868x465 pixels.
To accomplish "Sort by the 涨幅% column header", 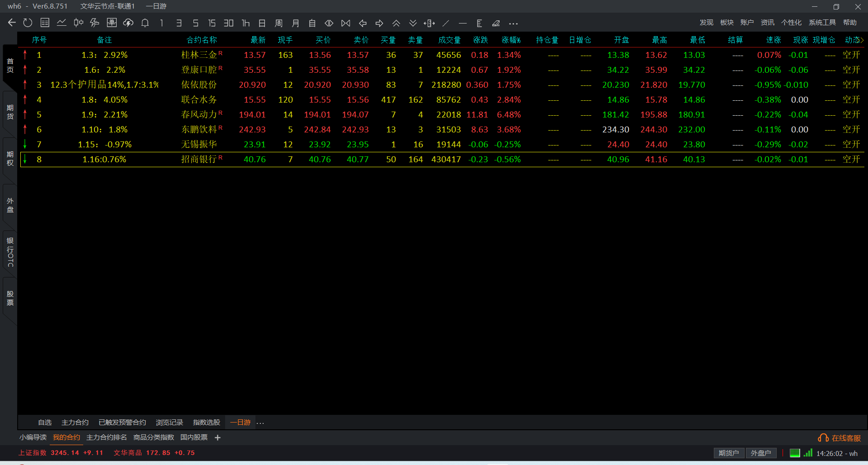I will pyautogui.click(x=511, y=40).
